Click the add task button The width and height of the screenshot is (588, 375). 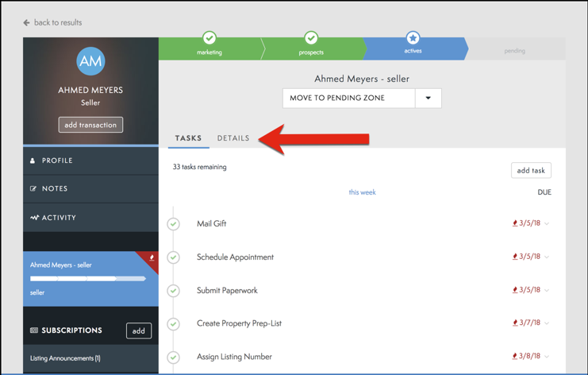pyautogui.click(x=531, y=171)
